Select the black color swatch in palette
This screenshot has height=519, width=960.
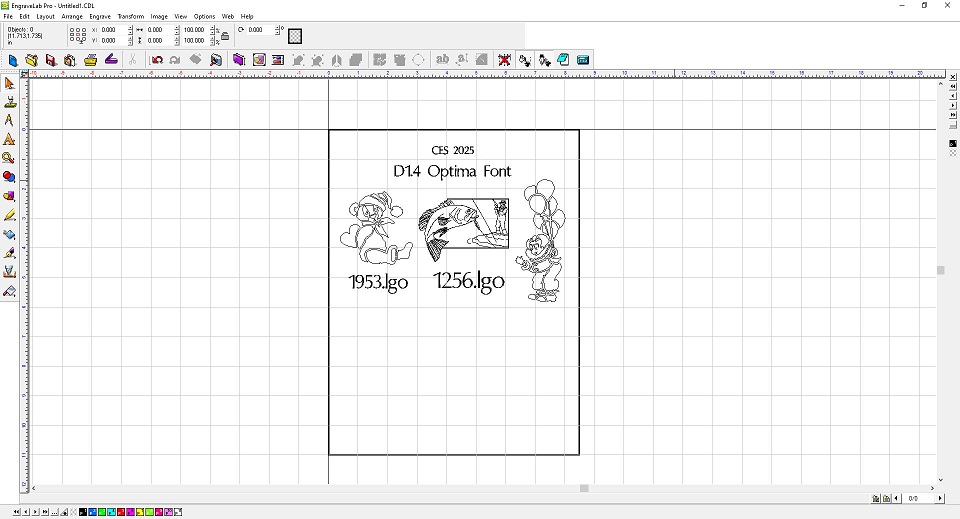[83, 512]
